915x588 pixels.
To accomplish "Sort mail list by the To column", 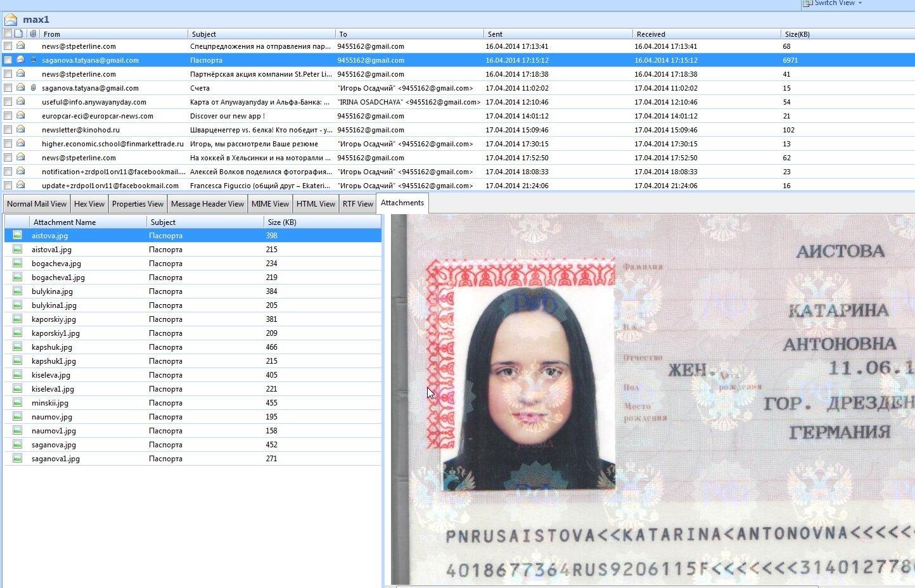I will pyautogui.click(x=410, y=34).
